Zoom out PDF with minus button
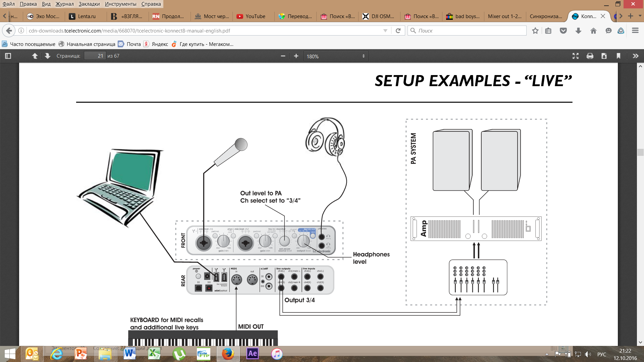The image size is (644, 362). [x=283, y=56]
